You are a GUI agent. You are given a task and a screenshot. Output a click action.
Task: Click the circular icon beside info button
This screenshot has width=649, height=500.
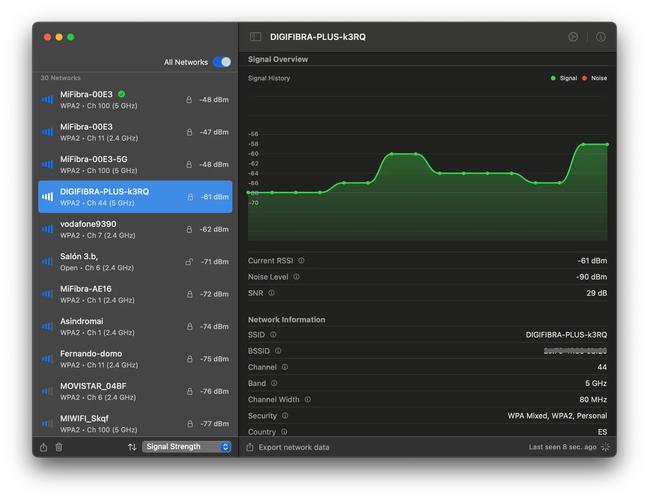pos(573,37)
